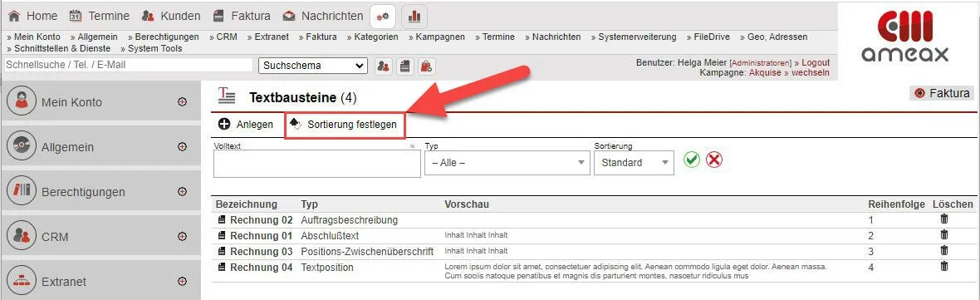Expand Berechtigungen with the plus icon
Image resolution: width=980 pixels, height=300 pixels.
(x=183, y=192)
